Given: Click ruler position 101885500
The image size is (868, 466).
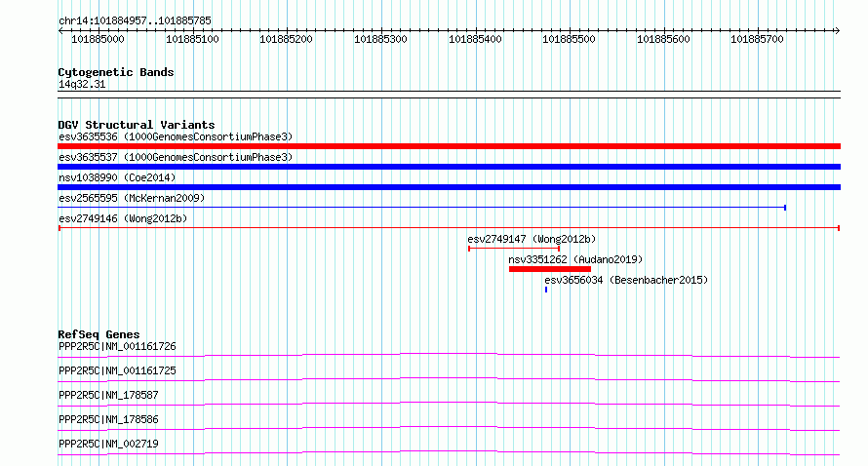Looking at the screenshot, I should 569,39.
